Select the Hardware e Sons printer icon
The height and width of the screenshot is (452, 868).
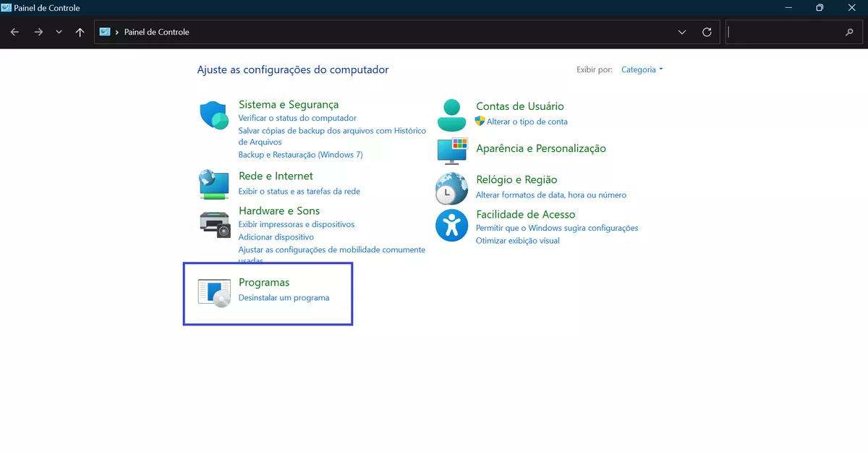214,221
